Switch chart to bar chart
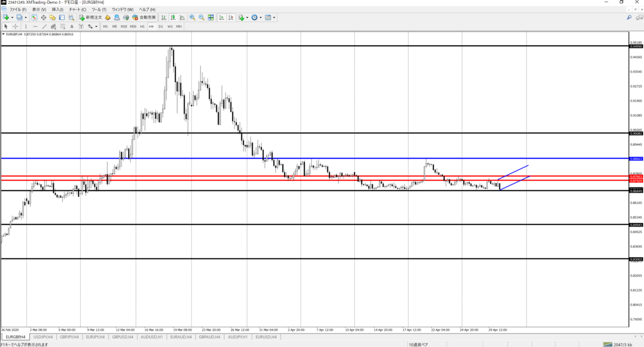This screenshot has width=644, height=347. pyautogui.click(x=164, y=17)
